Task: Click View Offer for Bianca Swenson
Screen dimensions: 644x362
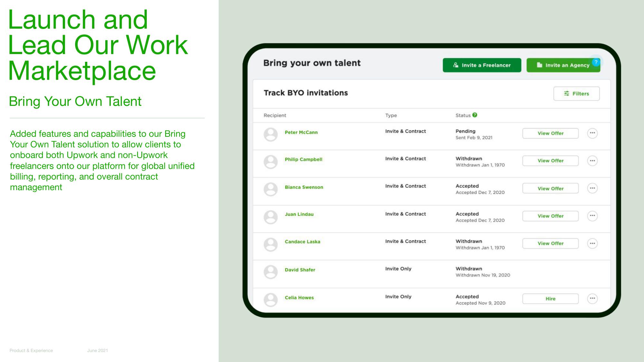Action: tap(550, 188)
